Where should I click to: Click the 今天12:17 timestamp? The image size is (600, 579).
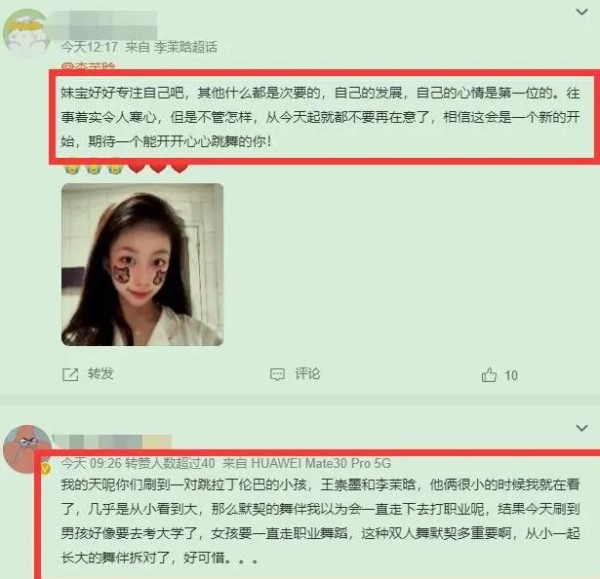click(89, 47)
